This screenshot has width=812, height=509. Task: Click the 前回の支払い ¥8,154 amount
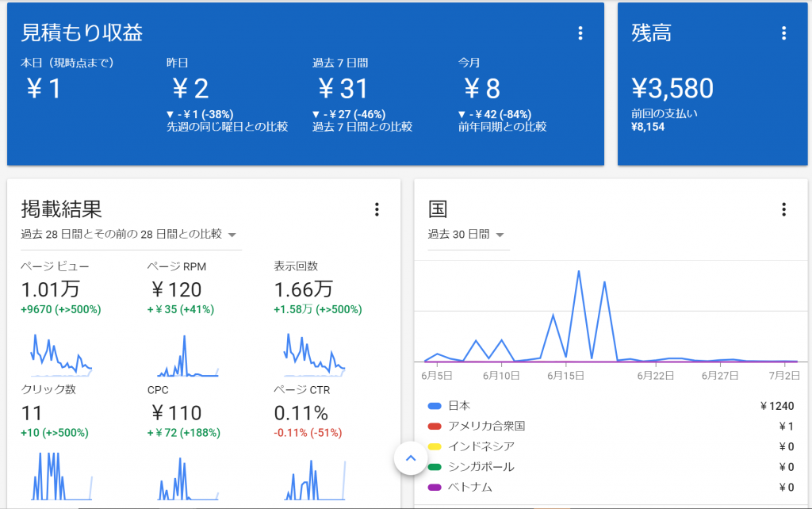click(648, 127)
